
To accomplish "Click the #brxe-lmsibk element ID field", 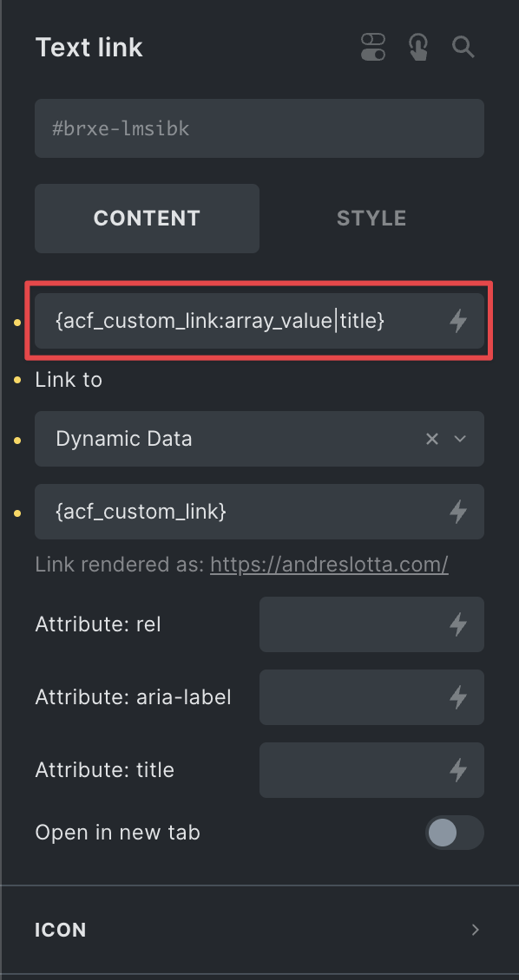I will [x=259, y=128].
